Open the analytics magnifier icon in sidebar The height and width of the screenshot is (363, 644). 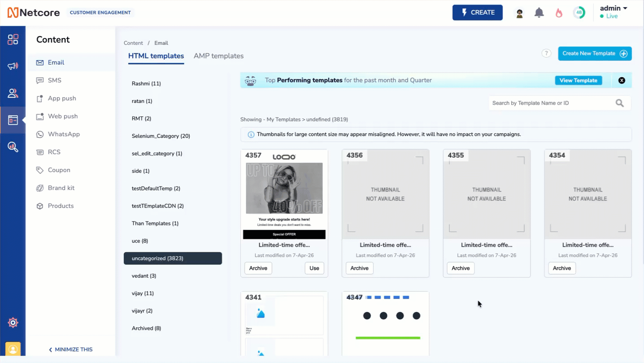(x=13, y=147)
